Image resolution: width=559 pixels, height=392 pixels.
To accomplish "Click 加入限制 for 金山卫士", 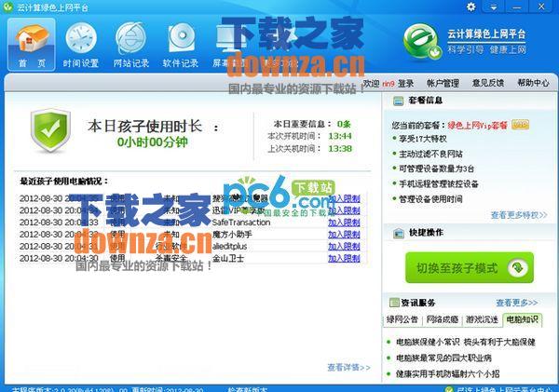I will tap(344, 258).
